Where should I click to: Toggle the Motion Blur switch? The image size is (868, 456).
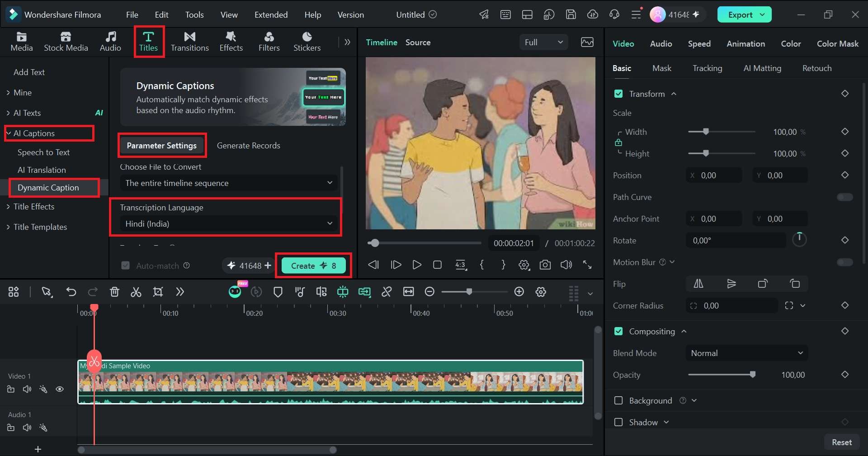(x=845, y=262)
